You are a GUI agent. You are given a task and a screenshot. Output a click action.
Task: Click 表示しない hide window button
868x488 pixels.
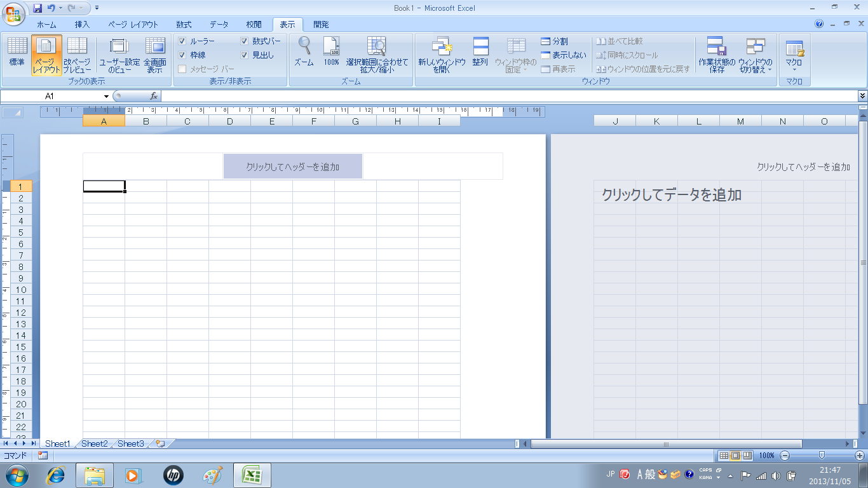pyautogui.click(x=563, y=55)
